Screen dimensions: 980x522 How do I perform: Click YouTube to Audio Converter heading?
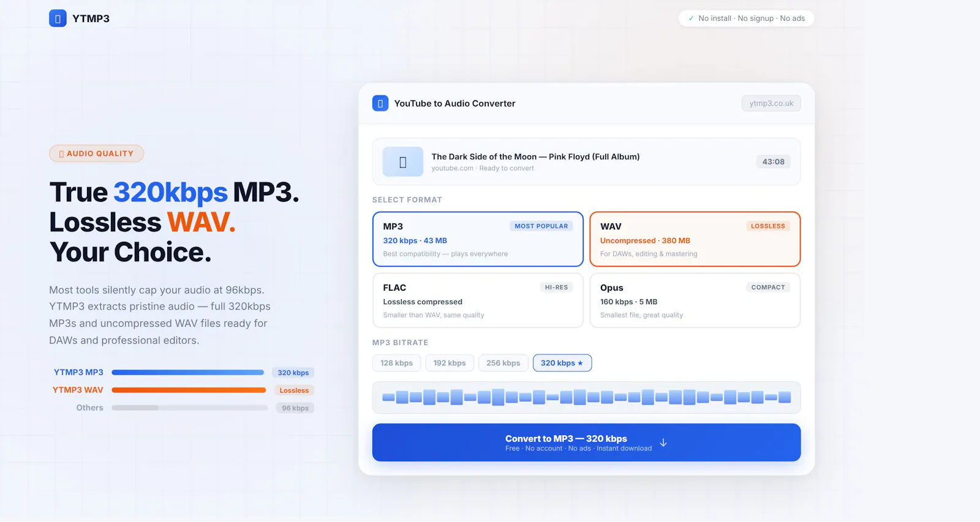click(x=454, y=103)
